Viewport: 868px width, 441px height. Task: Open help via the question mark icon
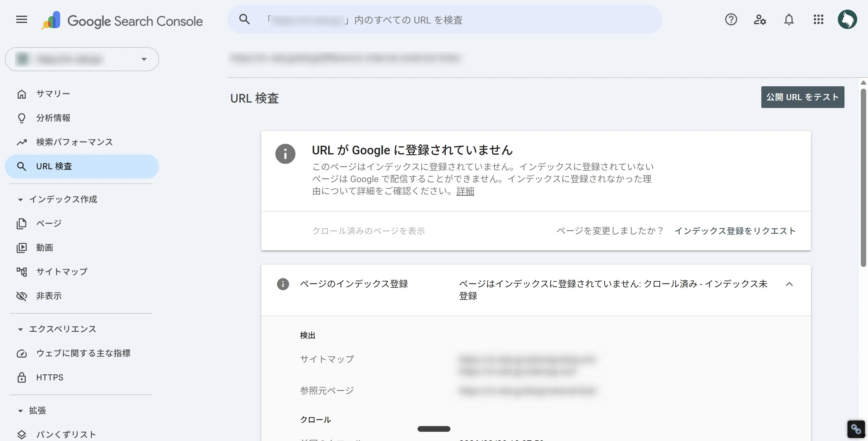[731, 20]
